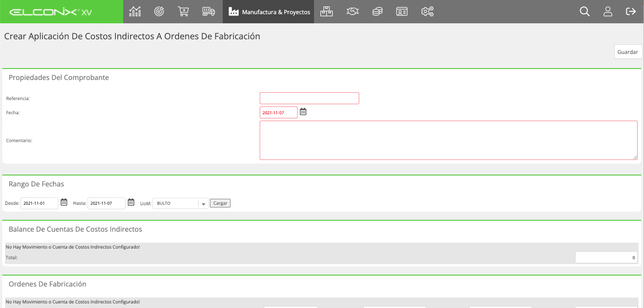The image size is (644, 308).
Task: Click the factory icon in the navbar
Action: coord(234,12)
